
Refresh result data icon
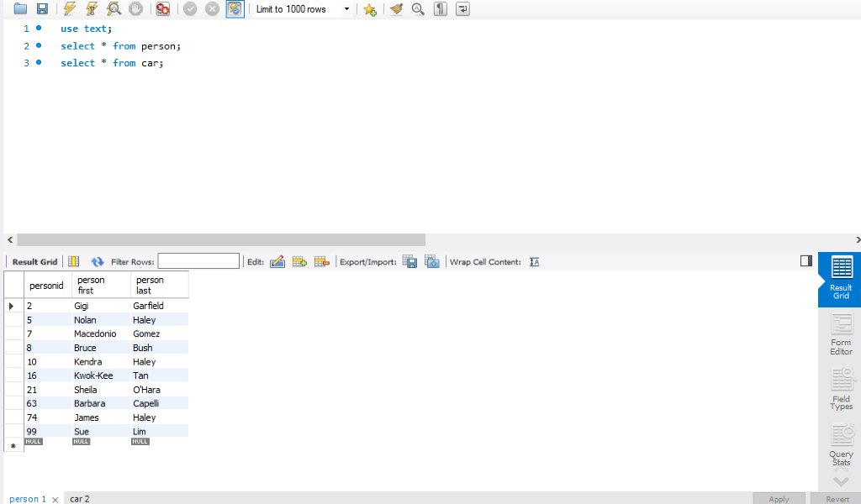98,261
